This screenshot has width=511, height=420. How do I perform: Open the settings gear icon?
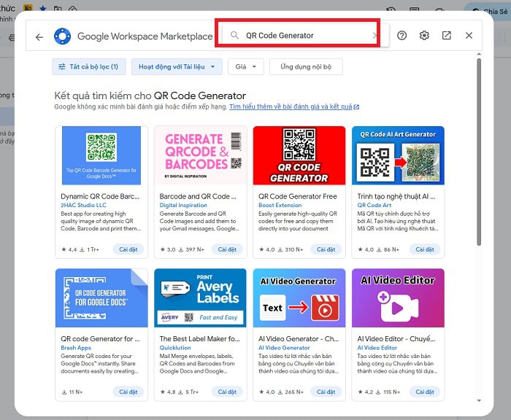tap(424, 35)
